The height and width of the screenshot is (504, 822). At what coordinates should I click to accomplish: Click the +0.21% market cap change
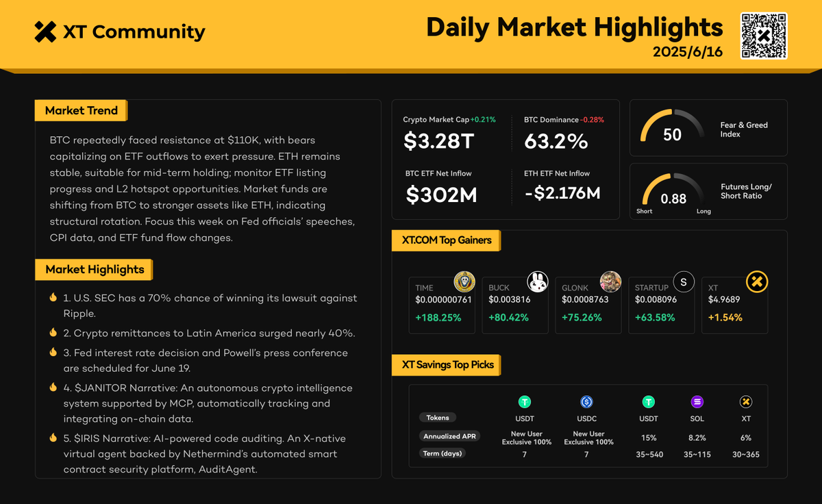point(483,120)
